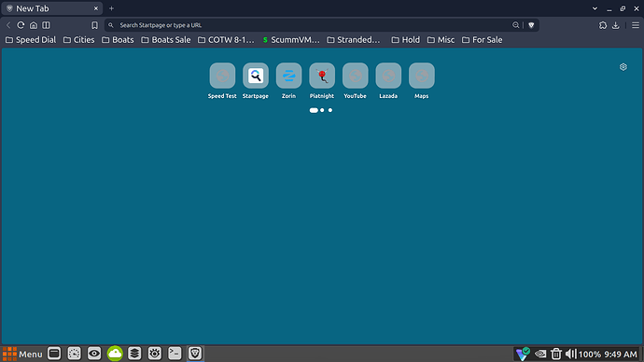Launch the terminal from taskbar
Screen dimensions: 644x362
tap(175, 354)
